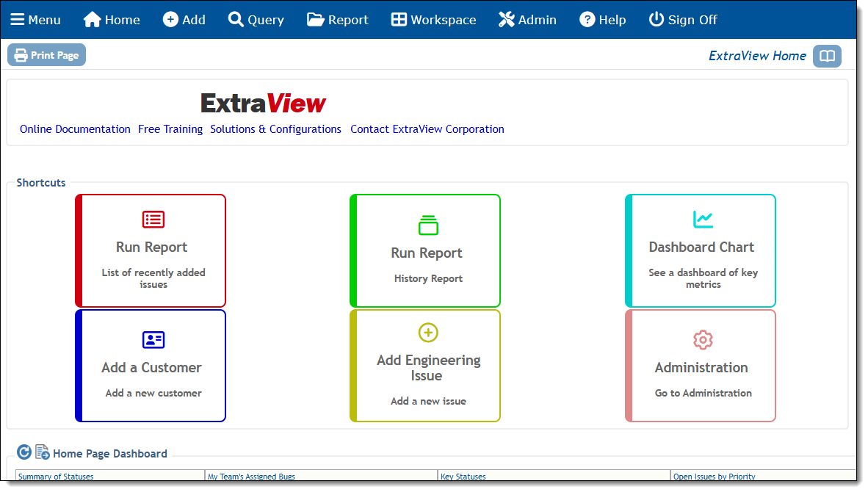The width and height of the screenshot is (868, 492).
Task: Click the Admin tools icon
Action: pyautogui.click(x=507, y=19)
